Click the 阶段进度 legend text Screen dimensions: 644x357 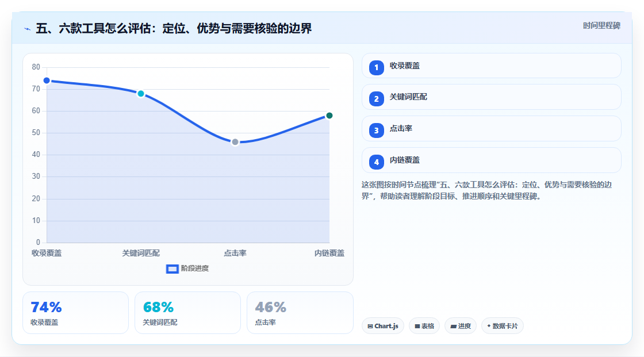pyautogui.click(x=195, y=268)
